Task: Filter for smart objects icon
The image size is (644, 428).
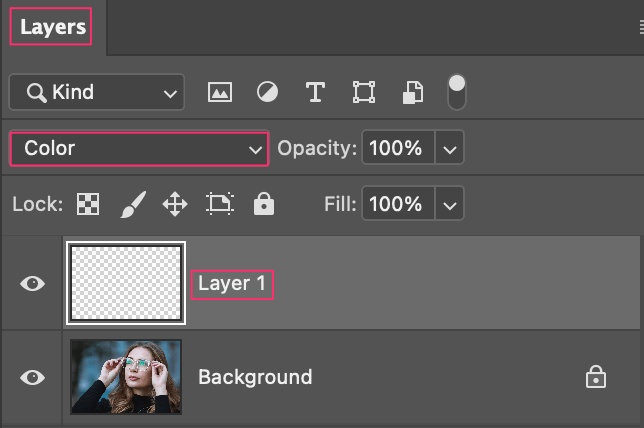Action: 413,92
